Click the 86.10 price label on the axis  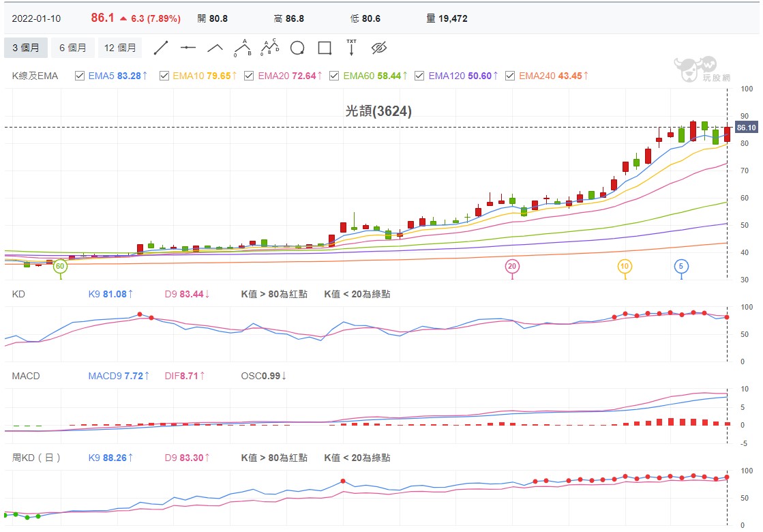tap(746, 128)
